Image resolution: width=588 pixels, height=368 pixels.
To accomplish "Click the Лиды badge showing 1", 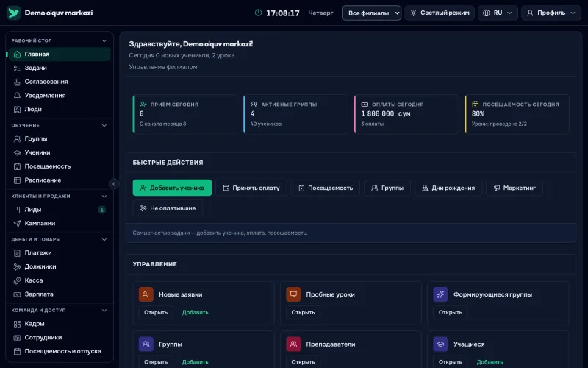I will tap(101, 210).
